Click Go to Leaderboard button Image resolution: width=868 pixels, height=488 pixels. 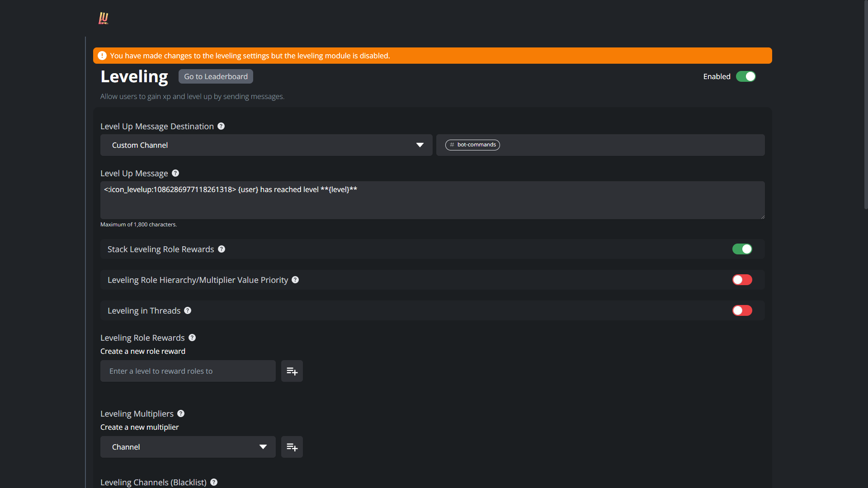[216, 77]
